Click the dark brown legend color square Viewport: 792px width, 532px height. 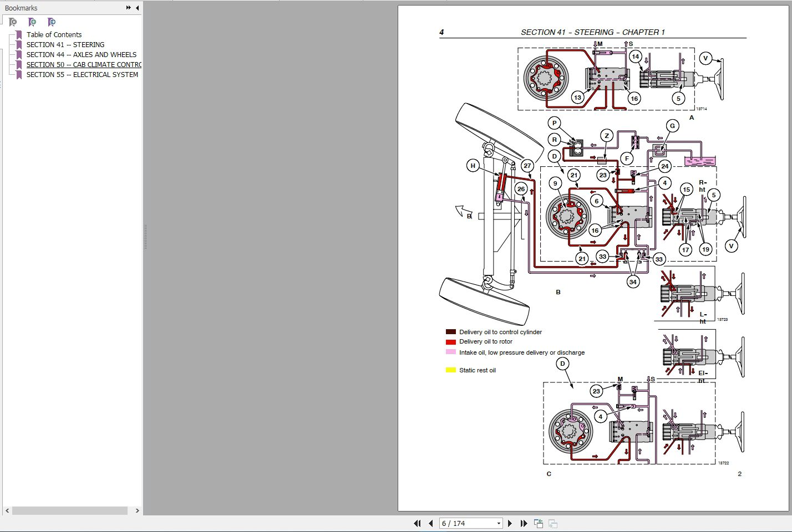(x=450, y=332)
